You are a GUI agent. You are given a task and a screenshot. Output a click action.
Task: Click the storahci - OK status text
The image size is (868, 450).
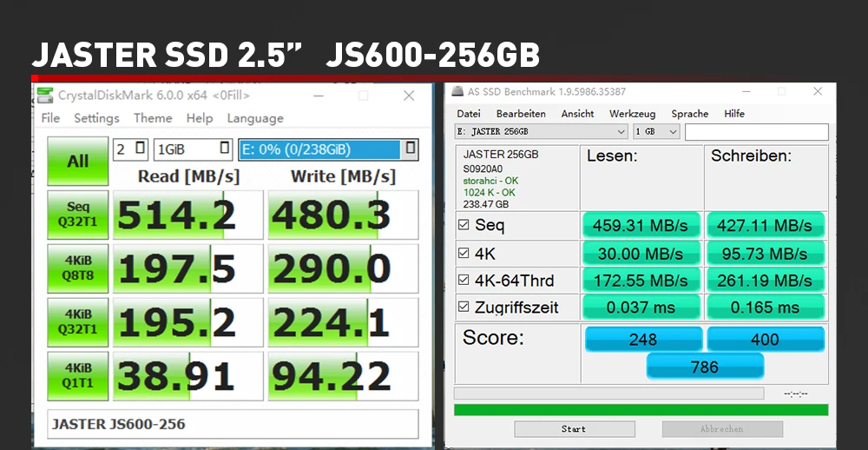(x=491, y=181)
